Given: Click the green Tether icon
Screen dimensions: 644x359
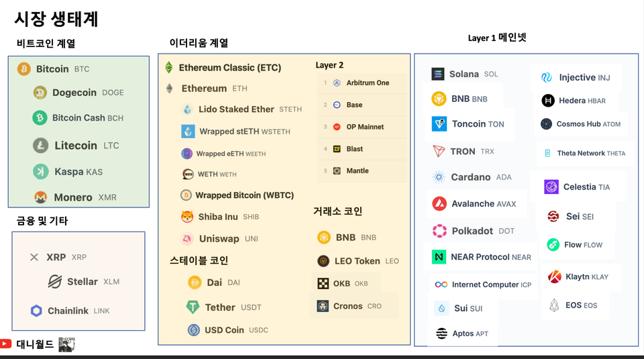Looking at the screenshot, I should tap(193, 307).
